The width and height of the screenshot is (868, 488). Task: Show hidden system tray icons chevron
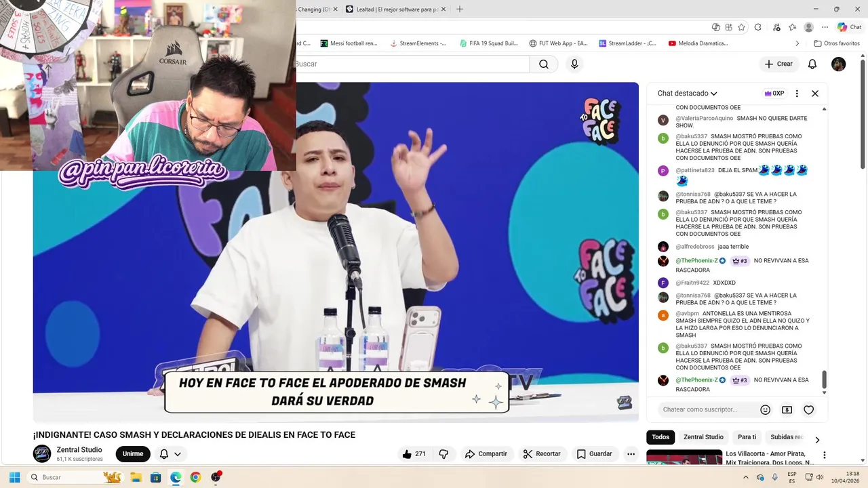tap(746, 477)
